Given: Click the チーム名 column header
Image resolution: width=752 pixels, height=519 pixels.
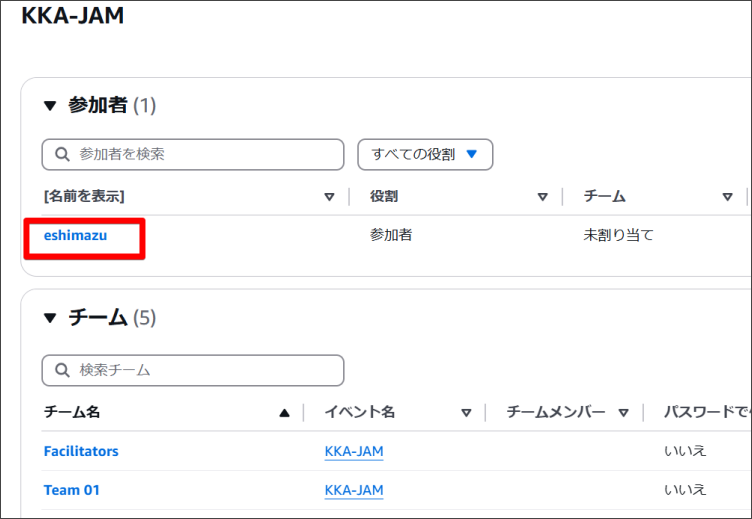Looking at the screenshot, I should click(x=72, y=412).
